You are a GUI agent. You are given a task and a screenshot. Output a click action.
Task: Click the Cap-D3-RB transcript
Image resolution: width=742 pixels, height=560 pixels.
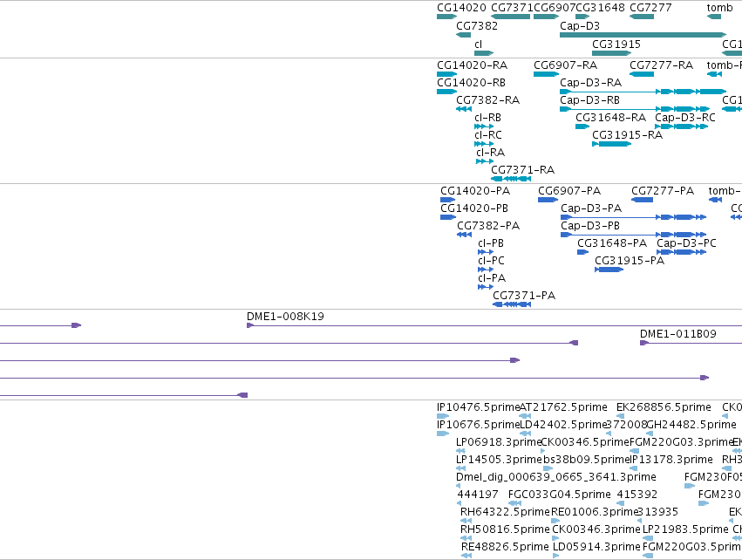click(635, 109)
